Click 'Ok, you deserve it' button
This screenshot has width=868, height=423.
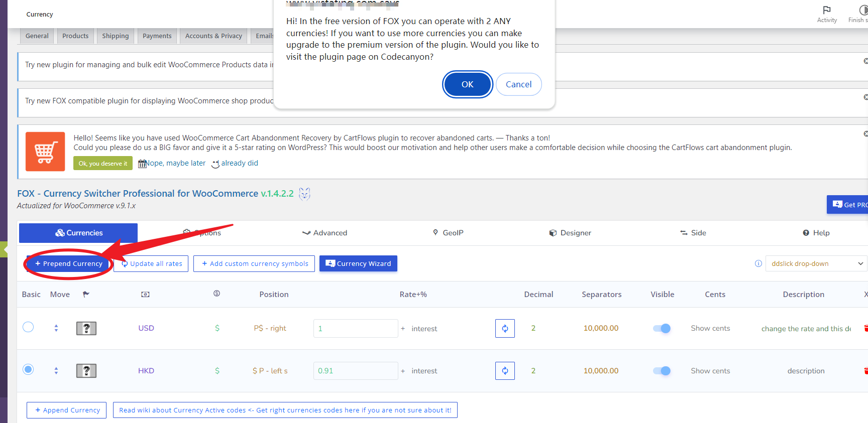[103, 164]
